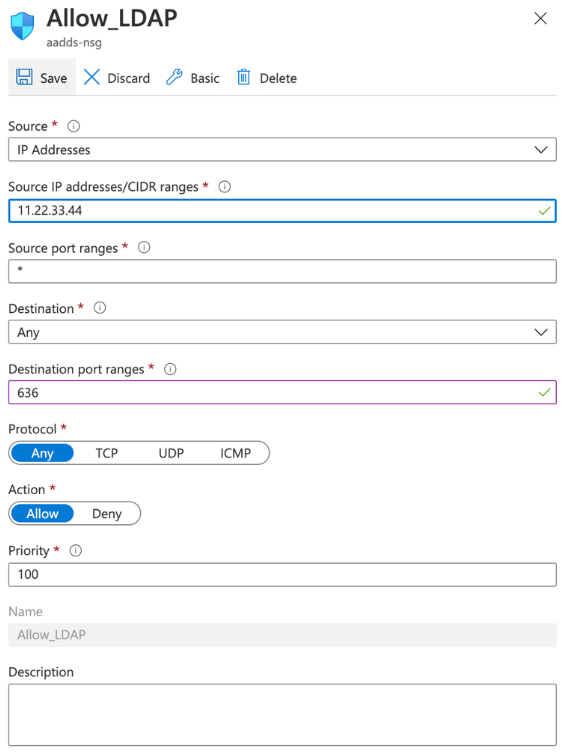Select UDP protocol option
The image size is (564, 754).
click(171, 453)
